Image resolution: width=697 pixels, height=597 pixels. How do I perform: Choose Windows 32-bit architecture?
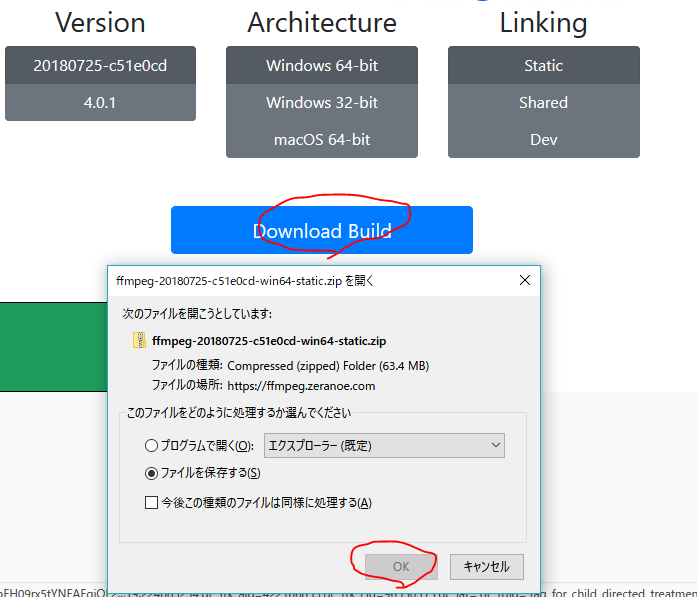click(x=322, y=102)
